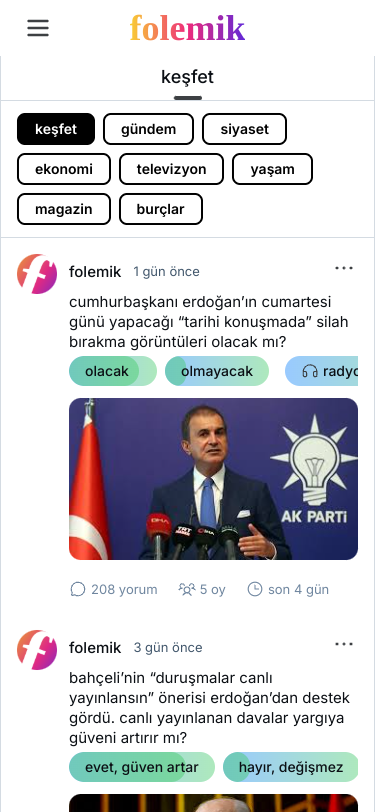
Task: Click the folemik logo
Action: click(187, 28)
